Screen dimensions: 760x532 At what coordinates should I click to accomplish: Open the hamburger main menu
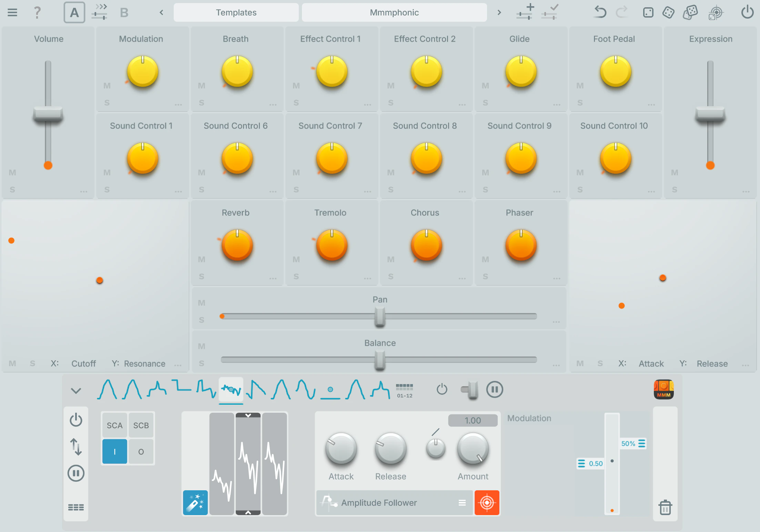12,13
